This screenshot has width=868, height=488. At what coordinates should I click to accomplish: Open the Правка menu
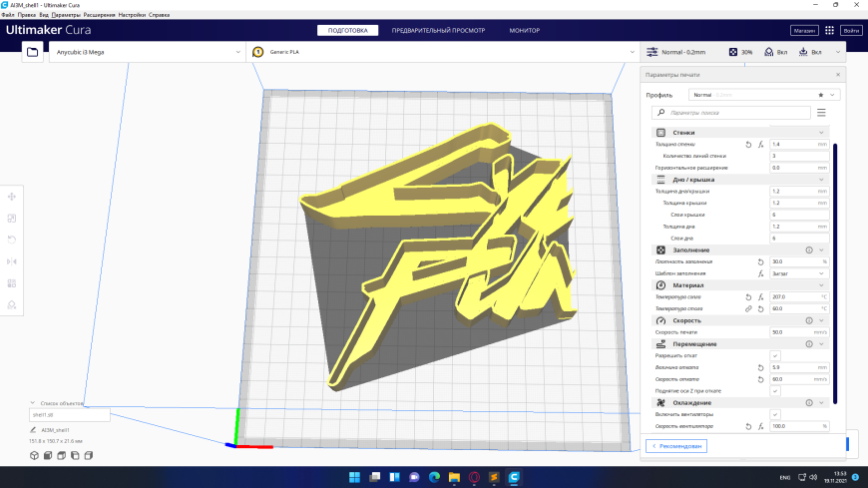(x=27, y=15)
